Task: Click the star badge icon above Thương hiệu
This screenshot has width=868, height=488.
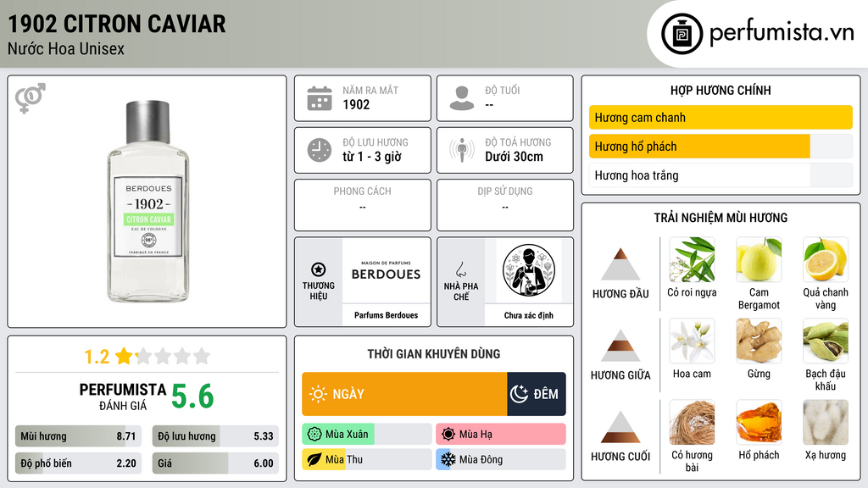Action: [319, 269]
